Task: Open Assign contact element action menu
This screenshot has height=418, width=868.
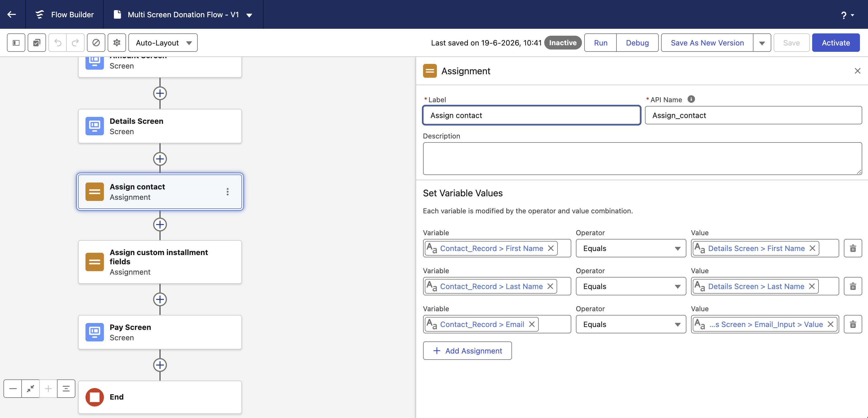Action: coord(228,192)
